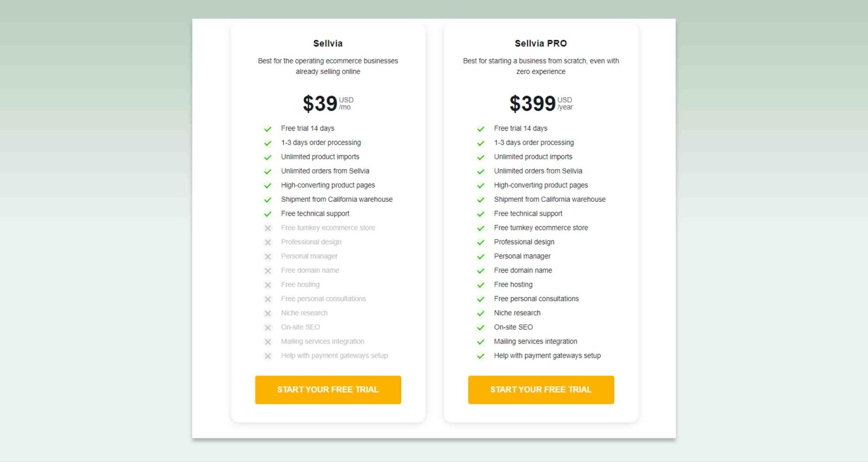Click the Sellvia PRO description text about starting from scratch
The width and height of the screenshot is (868, 462).
pyautogui.click(x=540, y=66)
